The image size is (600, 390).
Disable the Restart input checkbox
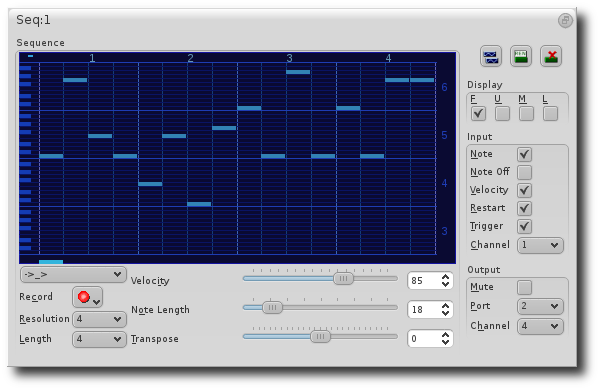[x=524, y=209]
